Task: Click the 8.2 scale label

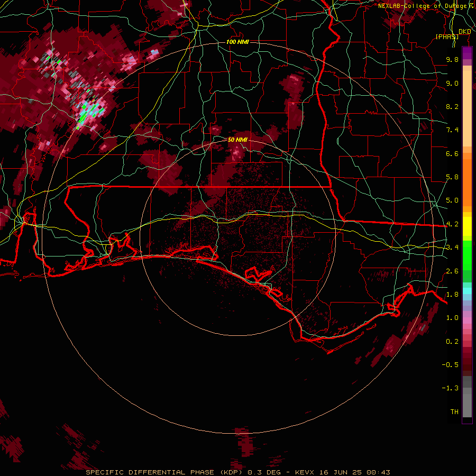Action: tap(452, 106)
